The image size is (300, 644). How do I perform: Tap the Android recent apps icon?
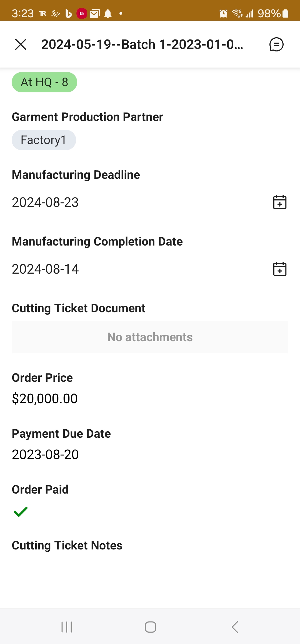(x=67, y=627)
